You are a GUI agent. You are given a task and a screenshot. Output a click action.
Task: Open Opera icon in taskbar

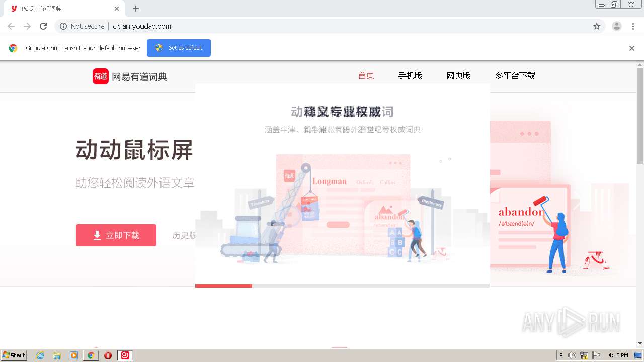(x=108, y=355)
